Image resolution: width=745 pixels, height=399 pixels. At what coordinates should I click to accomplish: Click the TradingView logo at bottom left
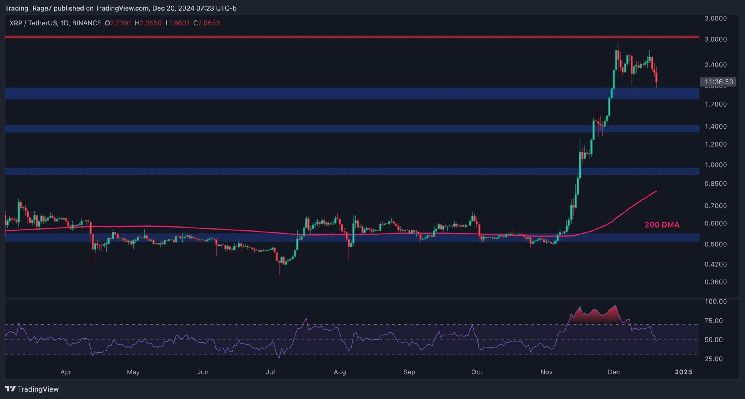click(32, 390)
